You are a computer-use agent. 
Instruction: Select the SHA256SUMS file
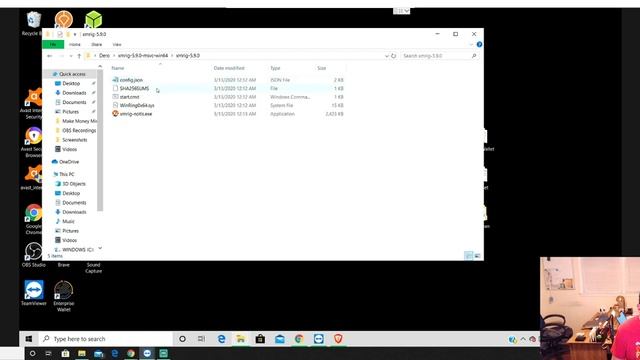pyautogui.click(x=134, y=89)
